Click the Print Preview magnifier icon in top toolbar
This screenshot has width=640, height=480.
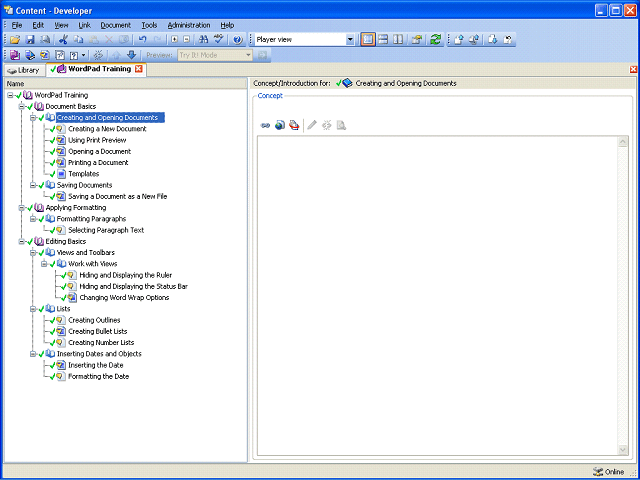click(x=45, y=40)
